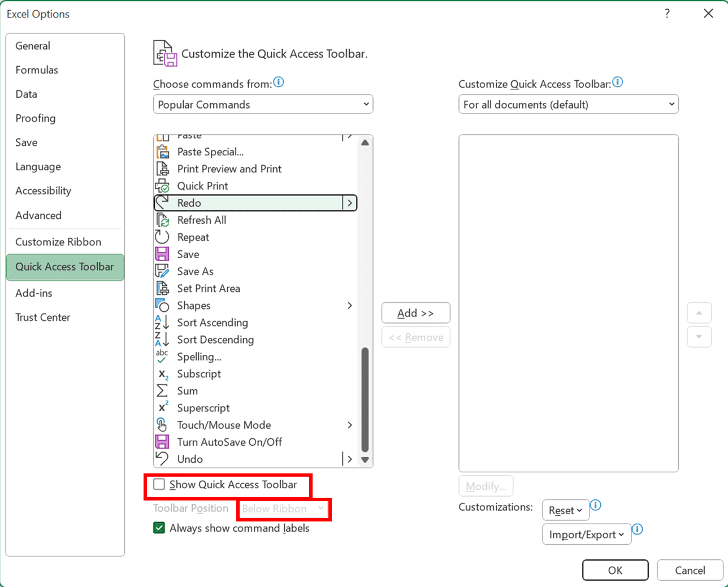Select the Add-ins category
Screen dimensions: 728x587
[65, 293]
